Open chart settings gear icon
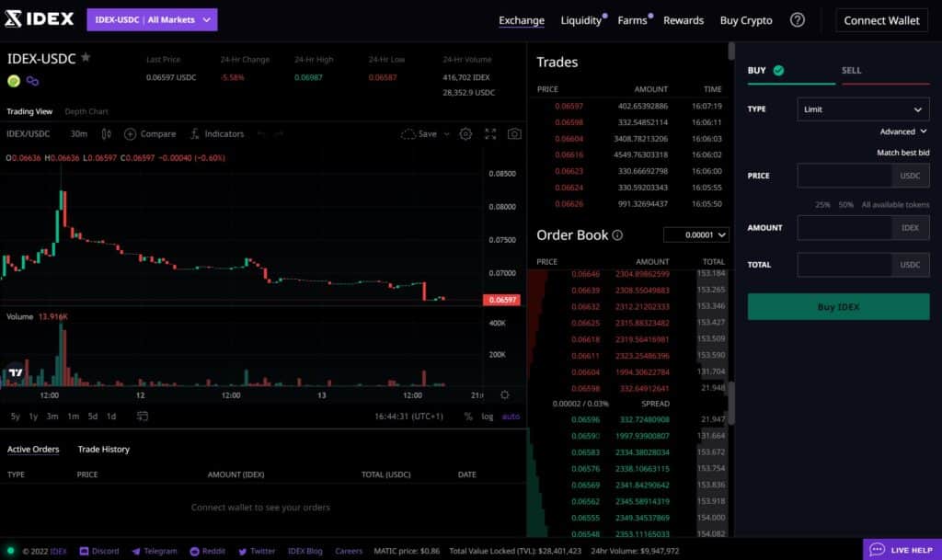The image size is (942, 560). click(465, 133)
